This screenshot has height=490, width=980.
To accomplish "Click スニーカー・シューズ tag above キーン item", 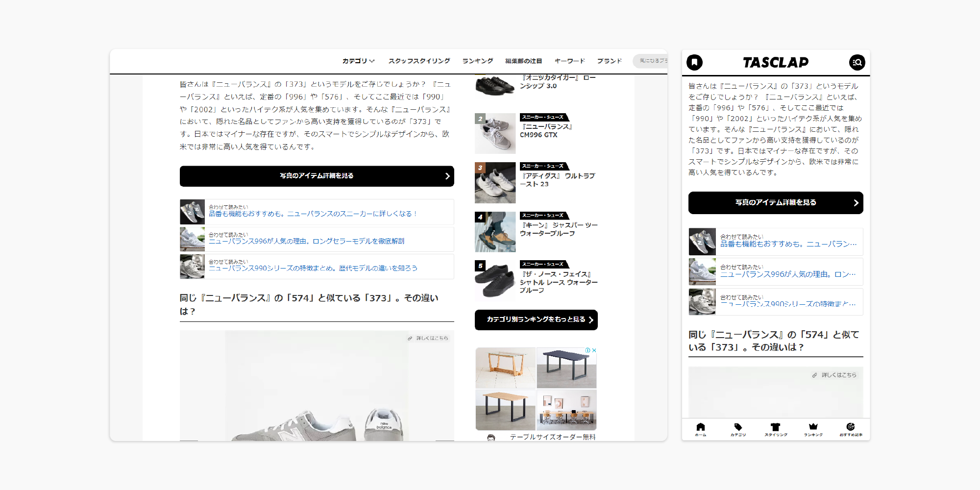I will click(543, 216).
